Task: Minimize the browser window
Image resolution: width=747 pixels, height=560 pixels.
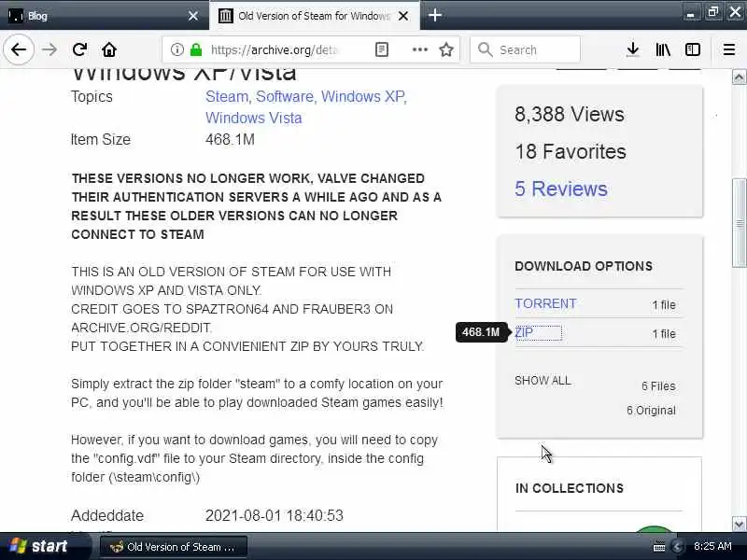Action: click(x=690, y=13)
